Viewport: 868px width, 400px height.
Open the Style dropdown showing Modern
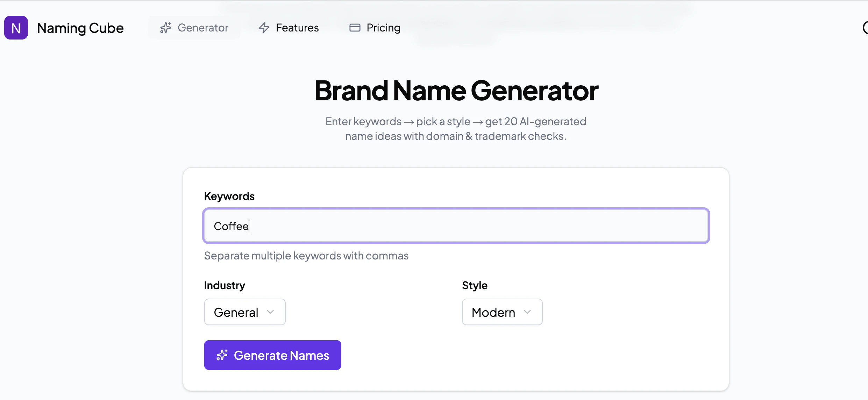[502, 312]
